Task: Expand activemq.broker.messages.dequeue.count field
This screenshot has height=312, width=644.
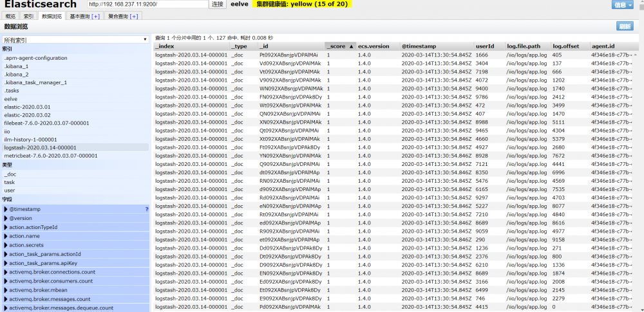Action: (6, 308)
